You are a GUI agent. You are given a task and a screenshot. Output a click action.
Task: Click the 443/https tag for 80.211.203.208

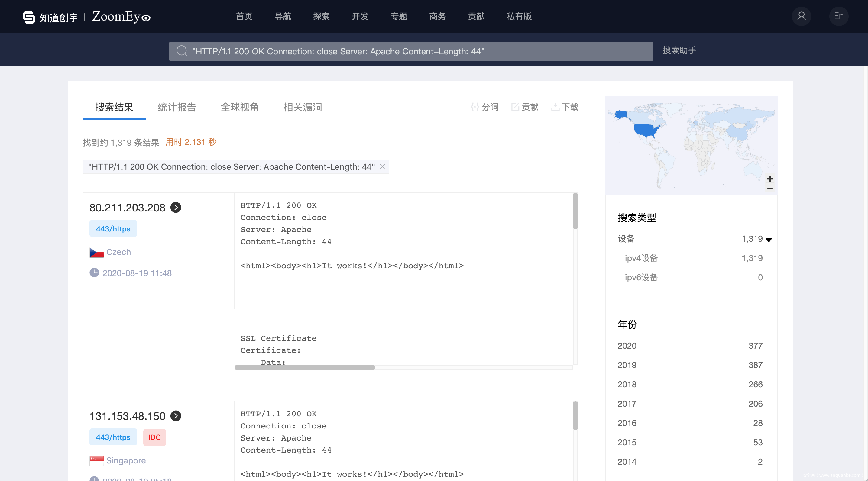point(113,229)
